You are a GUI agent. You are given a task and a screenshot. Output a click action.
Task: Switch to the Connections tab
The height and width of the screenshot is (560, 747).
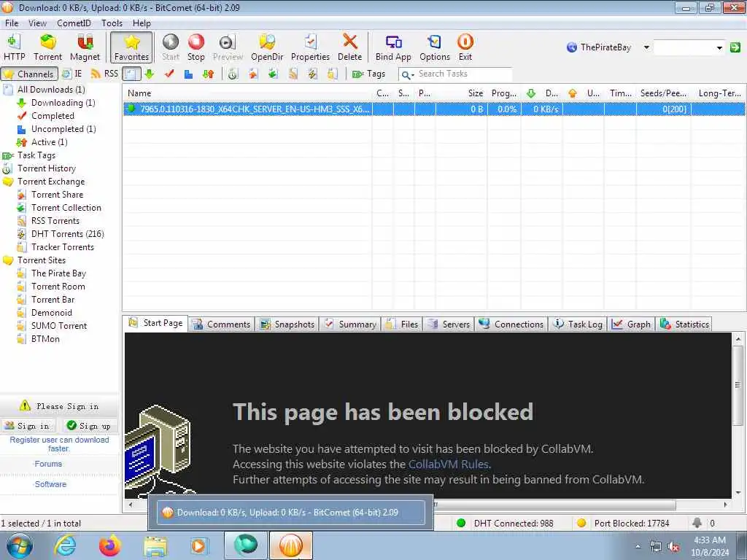click(511, 324)
